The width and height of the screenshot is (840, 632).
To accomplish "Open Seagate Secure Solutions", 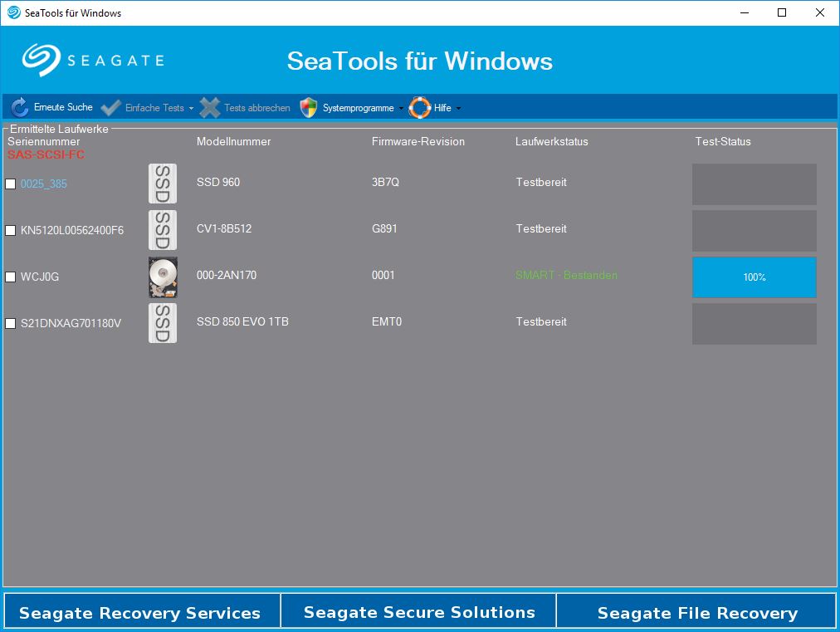I will tap(418, 610).
